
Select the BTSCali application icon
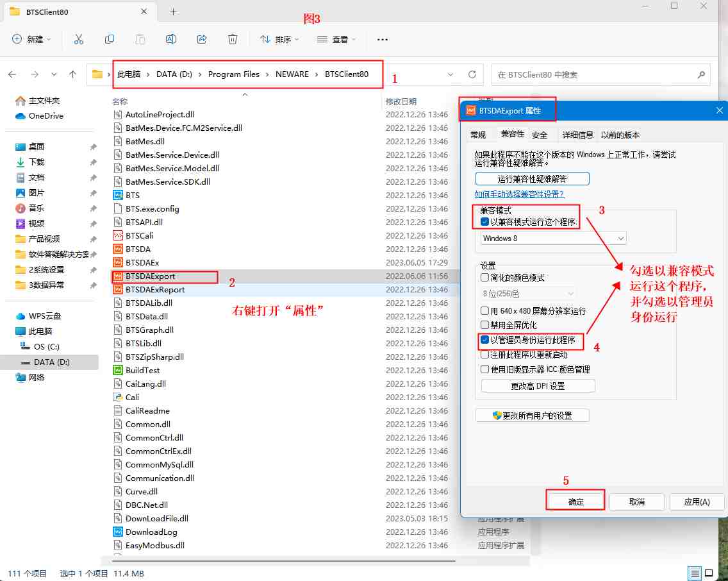coord(118,235)
